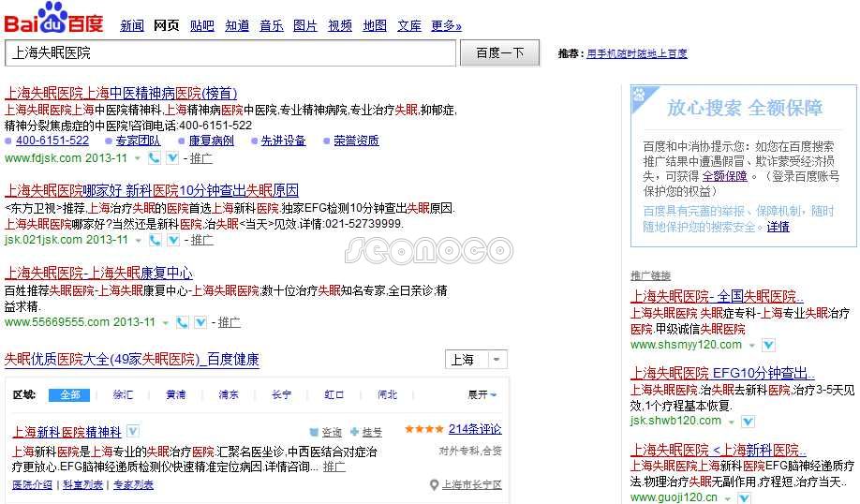Open the 更多» menu item
Image resolution: width=860 pixels, height=504 pixels.
[446, 25]
